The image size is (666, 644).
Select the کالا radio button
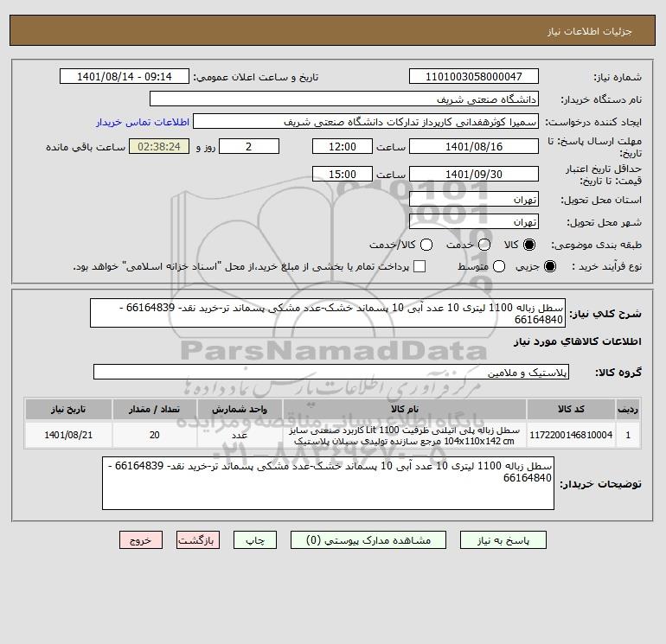pos(529,245)
